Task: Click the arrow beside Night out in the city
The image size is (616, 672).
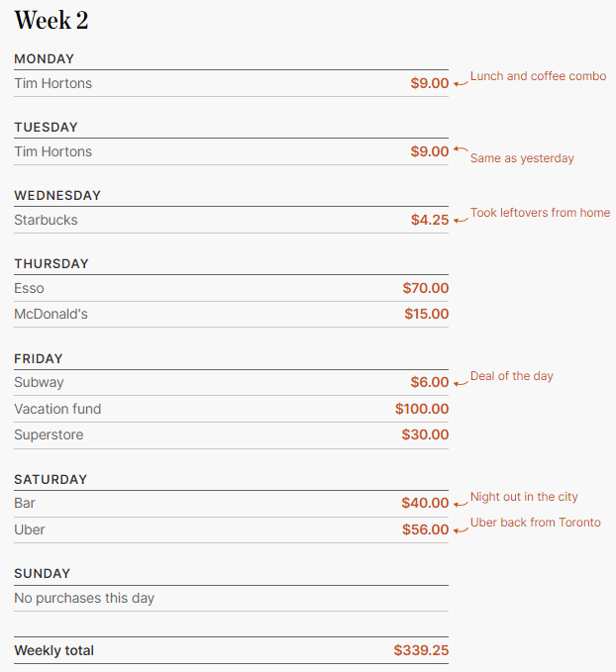Action: coord(462,504)
